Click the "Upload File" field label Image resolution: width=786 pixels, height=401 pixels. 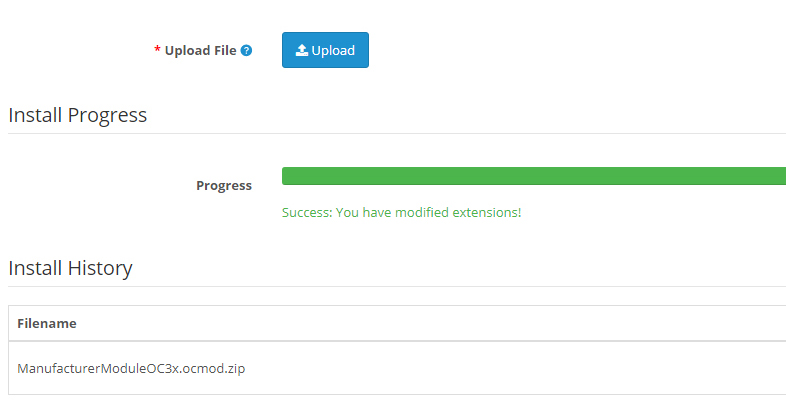click(x=200, y=50)
